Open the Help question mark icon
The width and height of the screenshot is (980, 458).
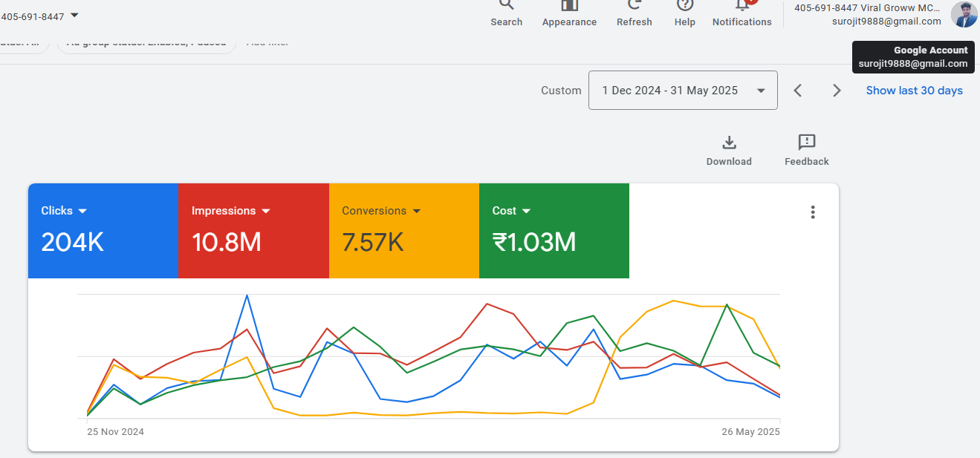[x=684, y=6]
